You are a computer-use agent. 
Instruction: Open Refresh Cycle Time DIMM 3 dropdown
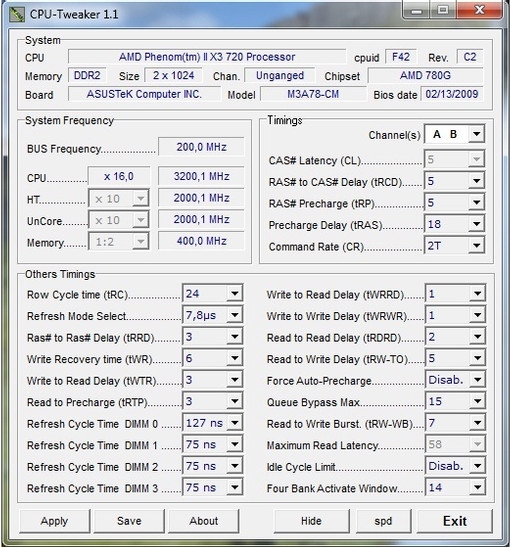tap(212, 488)
